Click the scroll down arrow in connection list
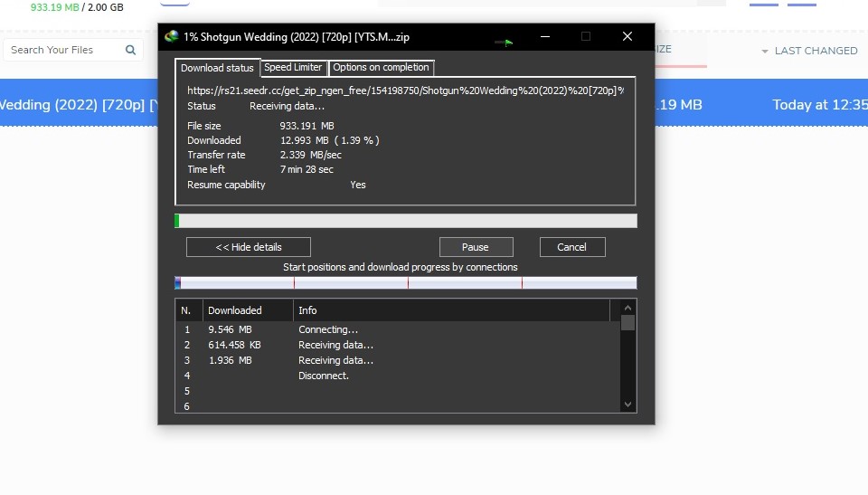 click(x=627, y=405)
